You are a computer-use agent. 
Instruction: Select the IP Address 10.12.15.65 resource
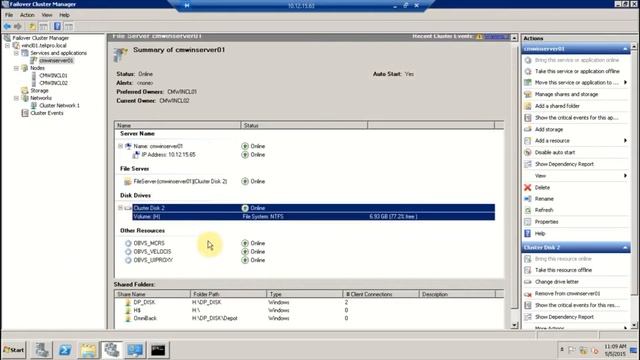tap(168, 155)
